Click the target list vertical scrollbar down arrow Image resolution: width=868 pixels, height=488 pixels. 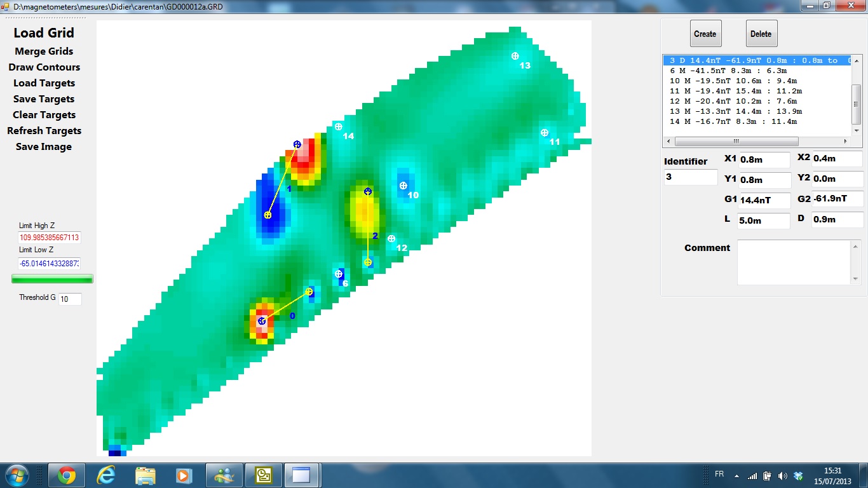pos(857,131)
